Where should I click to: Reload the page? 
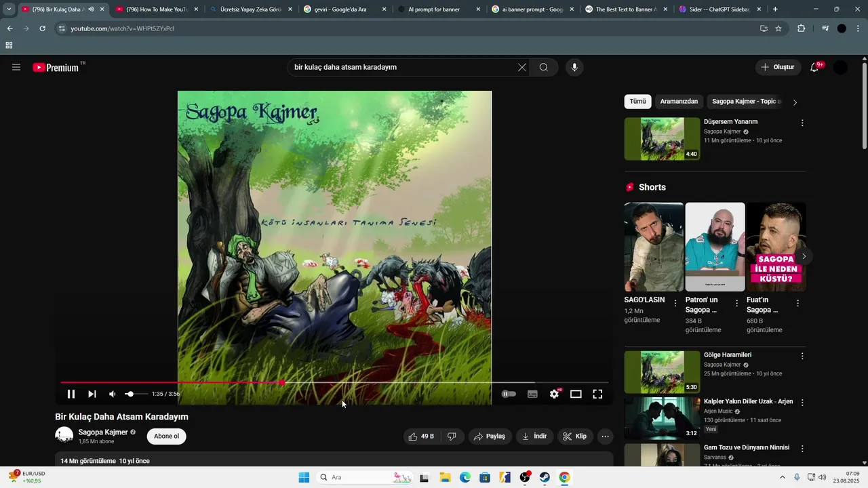pos(42,28)
